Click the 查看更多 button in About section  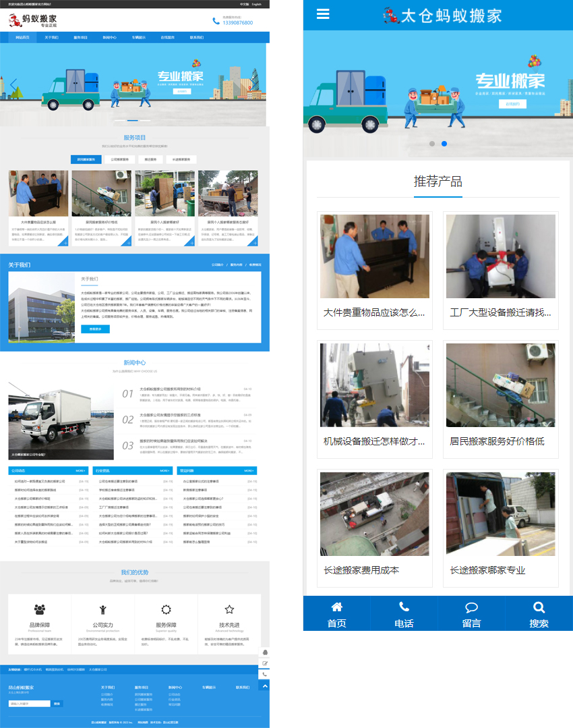click(95, 329)
